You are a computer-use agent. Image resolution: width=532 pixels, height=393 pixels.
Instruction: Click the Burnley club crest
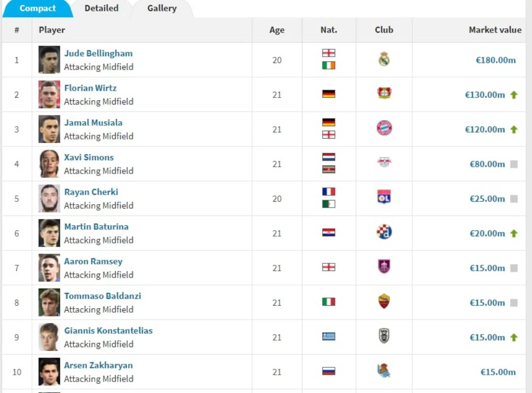coord(384,267)
